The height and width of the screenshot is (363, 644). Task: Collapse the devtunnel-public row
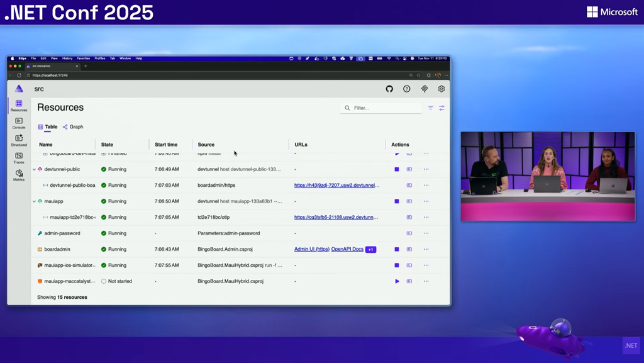(x=34, y=169)
